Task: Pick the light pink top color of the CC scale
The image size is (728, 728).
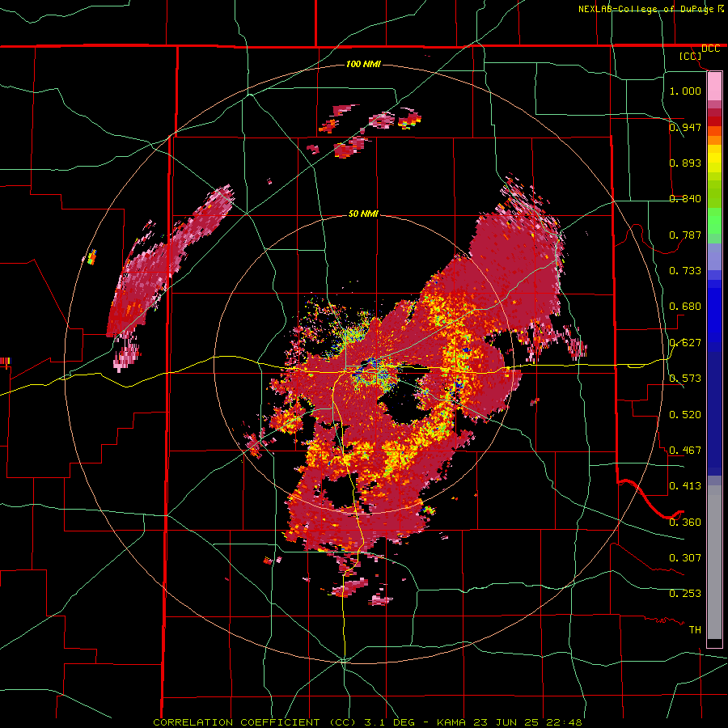Action: pos(714,86)
